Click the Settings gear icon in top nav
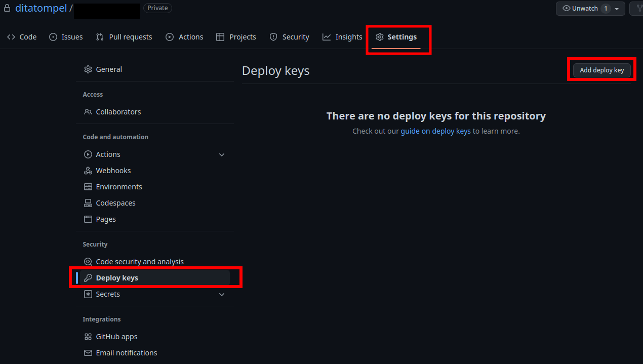 [380, 37]
